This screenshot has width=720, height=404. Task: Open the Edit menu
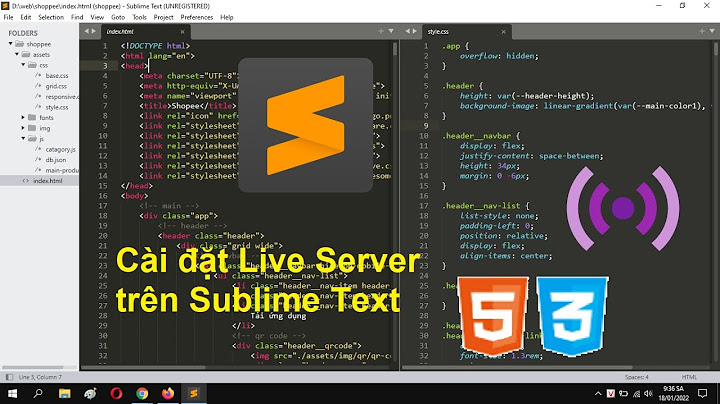pos(26,17)
